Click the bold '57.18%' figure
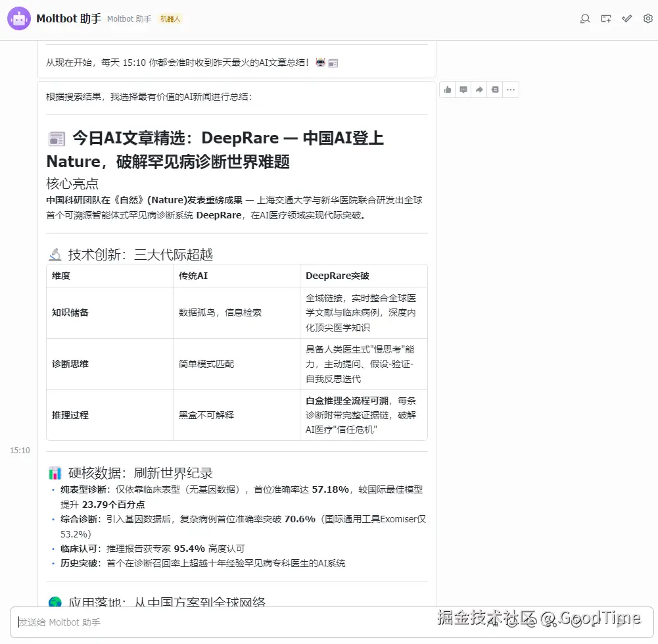The width and height of the screenshot is (658, 644). [x=330, y=489]
